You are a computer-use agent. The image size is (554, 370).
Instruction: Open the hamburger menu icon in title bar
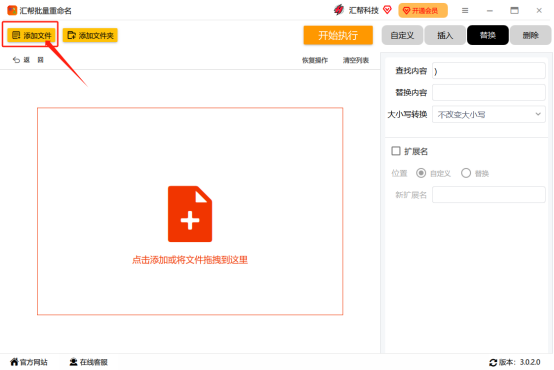(x=465, y=11)
